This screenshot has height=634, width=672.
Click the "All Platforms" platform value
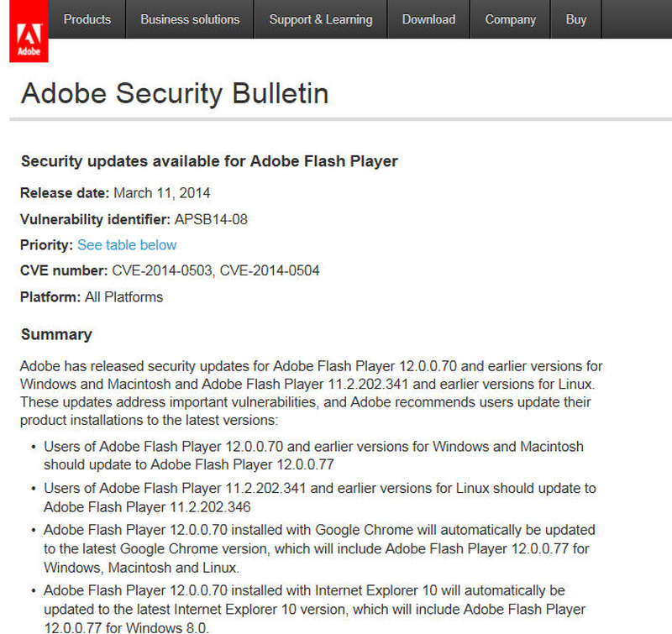tap(123, 296)
